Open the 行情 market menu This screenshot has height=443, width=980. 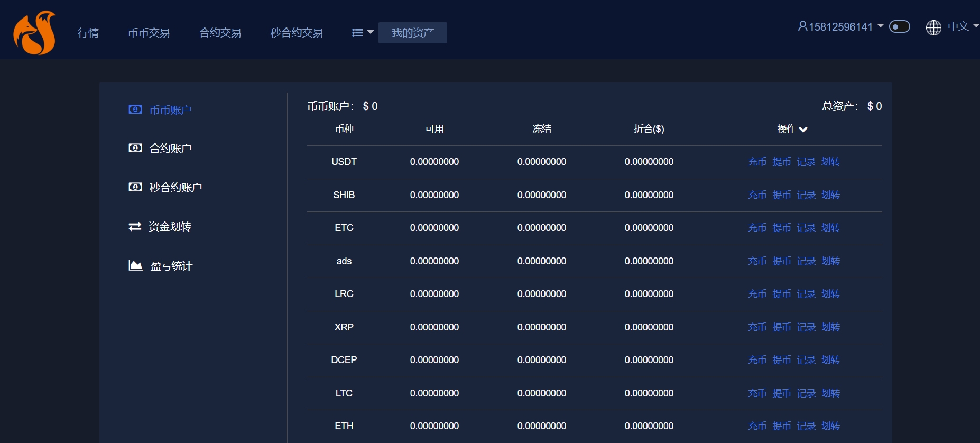88,33
